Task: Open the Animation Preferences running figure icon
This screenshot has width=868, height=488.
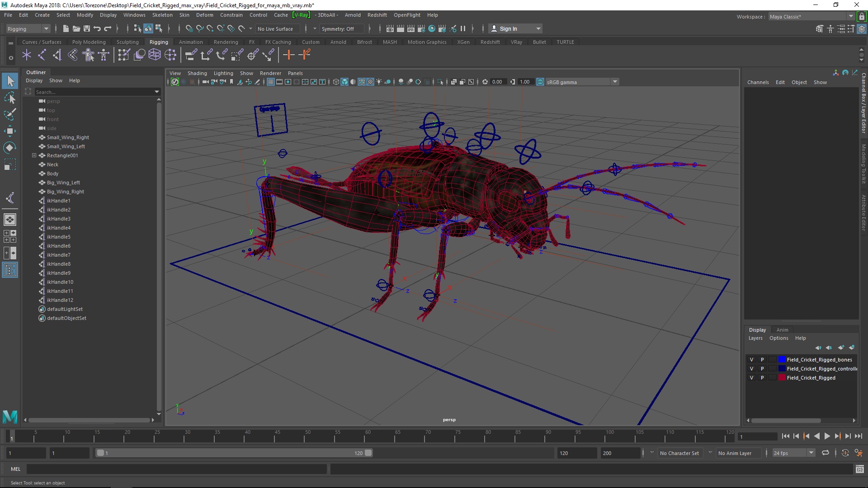Action: tap(859, 453)
